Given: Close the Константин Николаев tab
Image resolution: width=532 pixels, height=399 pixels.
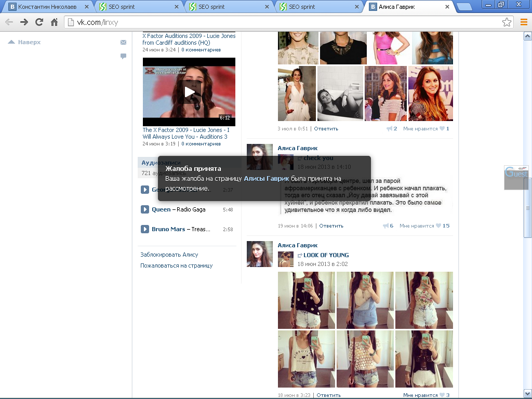Looking at the screenshot, I should 87,7.
